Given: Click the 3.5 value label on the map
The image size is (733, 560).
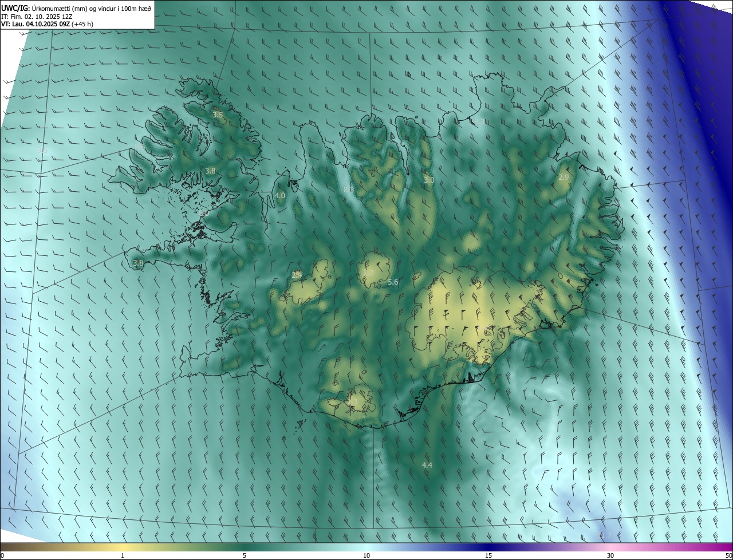Looking at the screenshot, I should point(218,115).
